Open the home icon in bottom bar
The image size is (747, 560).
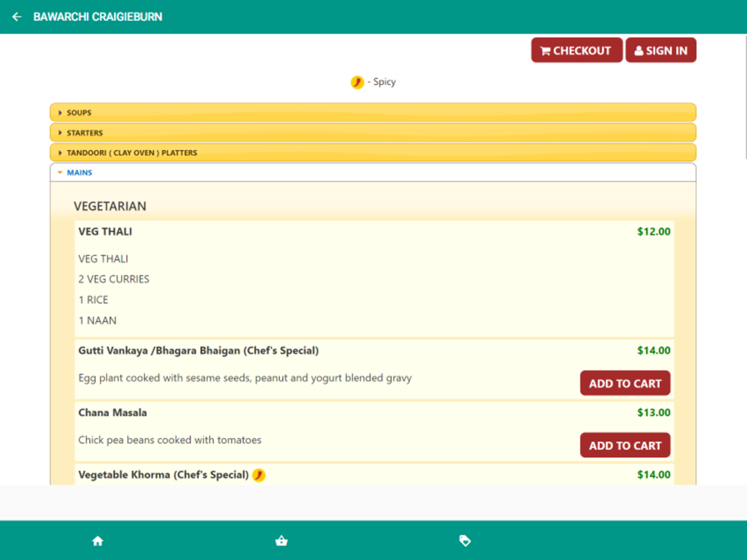[x=98, y=541]
